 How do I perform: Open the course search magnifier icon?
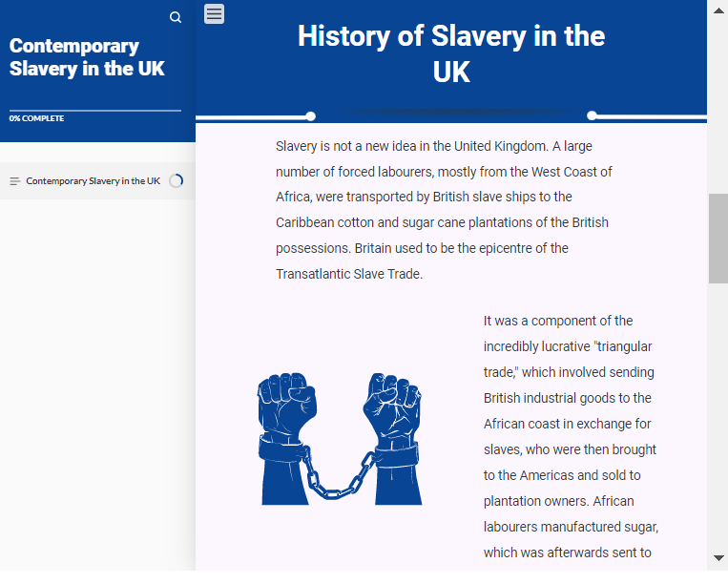pyautogui.click(x=175, y=17)
